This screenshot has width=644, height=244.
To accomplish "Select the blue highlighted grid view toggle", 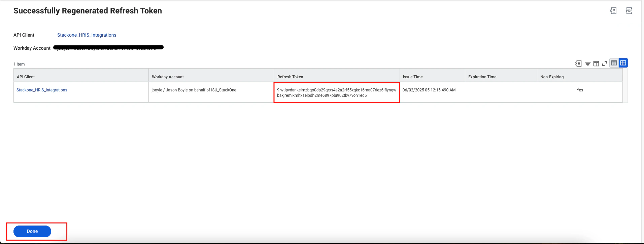I will click(x=623, y=63).
